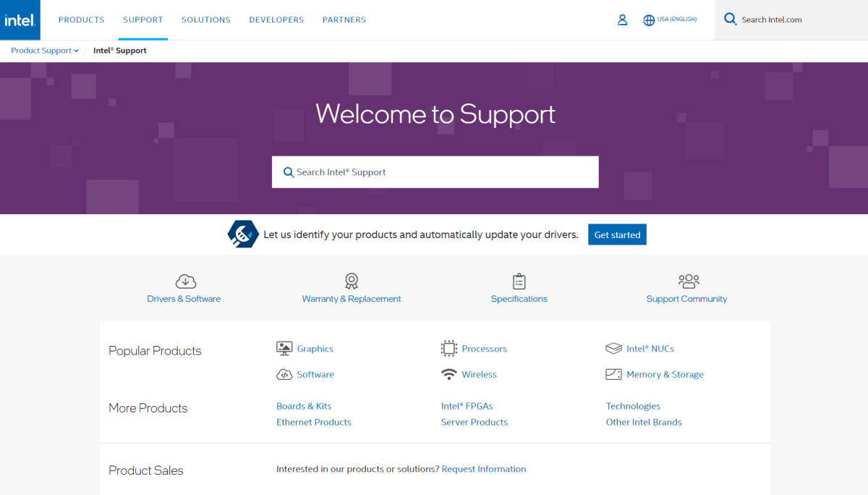Open the Processors product link
This screenshot has width=868, height=495.
click(x=485, y=349)
